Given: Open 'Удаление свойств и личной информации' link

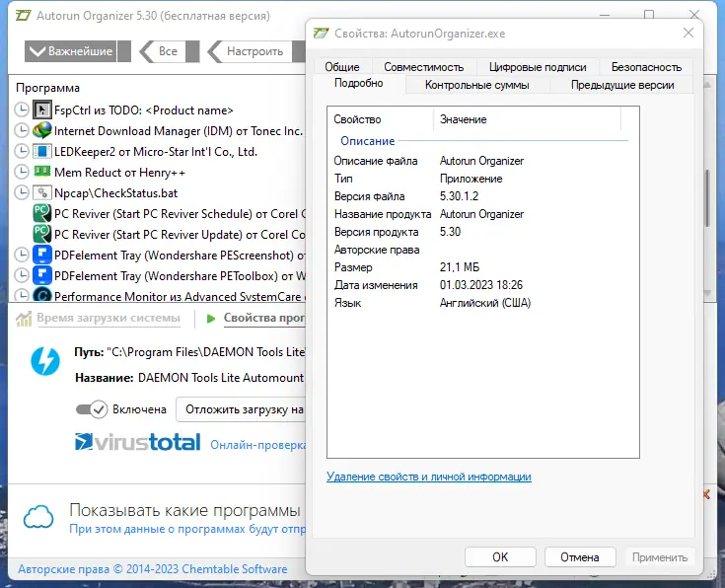Looking at the screenshot, I should point(429,477).
